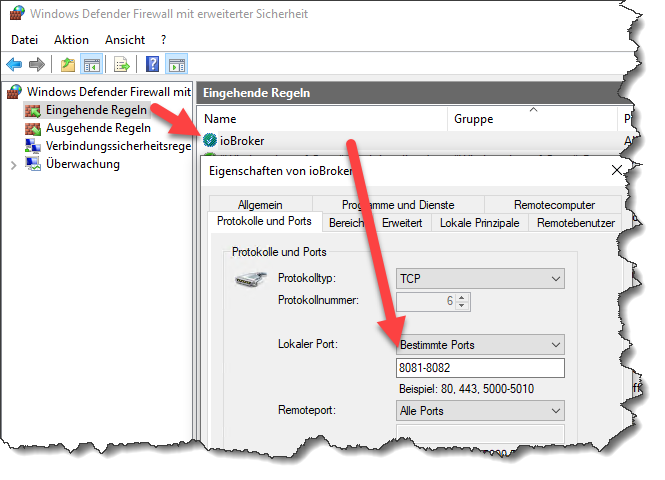Click the Ausgehende Regeln tree icon
Screen dimensions: 665x480
tap(33, 128)
